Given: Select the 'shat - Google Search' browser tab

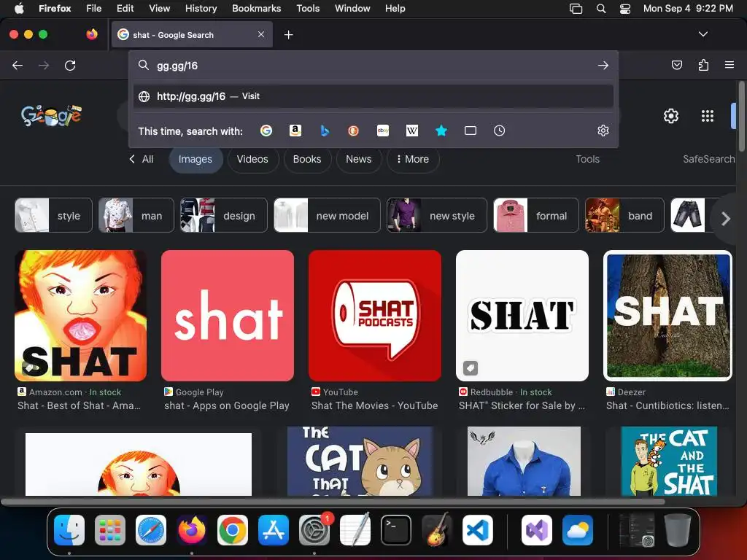Looking at the screenshot, I should (192, 35).
